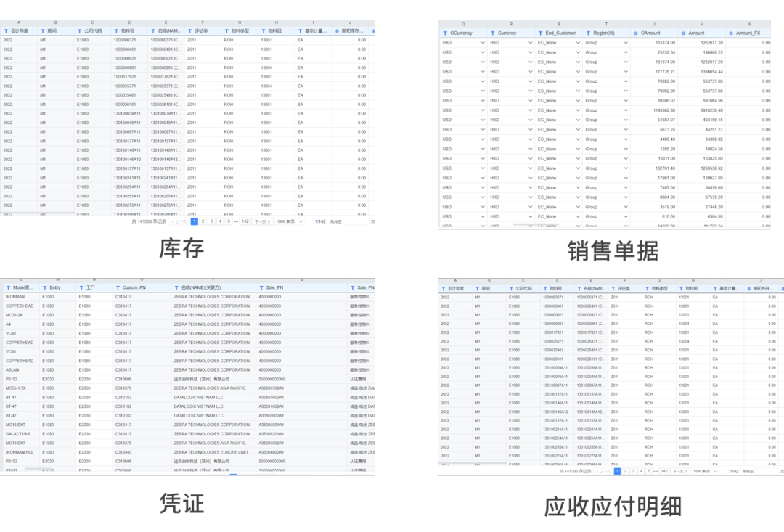Viewport: 784px width, 532px height.
Task: Open OCurrency dropdown in row with OAmount 51687.07
Action: pyautogui.click(x=483, y=120)
